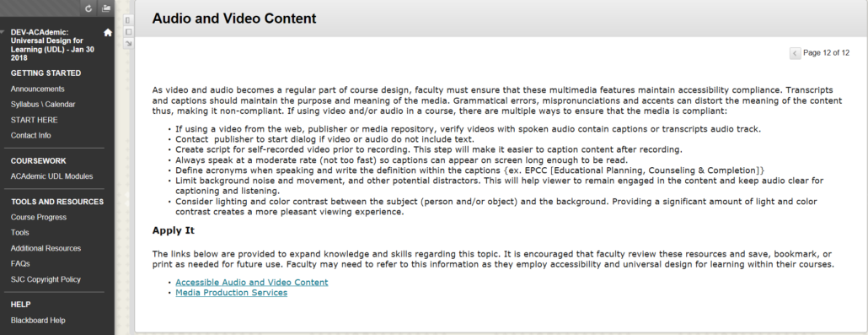The image size is (868, 335).
Task: Open Contact Info page
Action: (x=30, y=135)
